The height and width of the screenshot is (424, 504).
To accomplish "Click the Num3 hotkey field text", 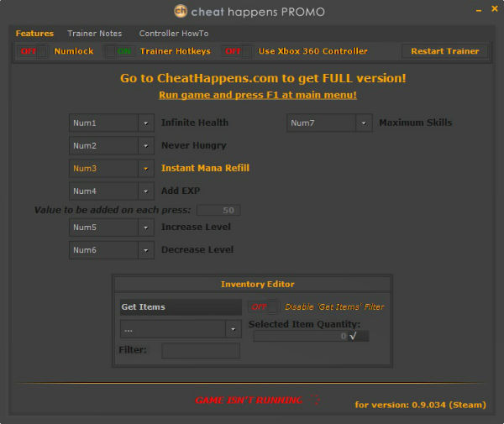I will pyautogui.click(x=85, y=169).
